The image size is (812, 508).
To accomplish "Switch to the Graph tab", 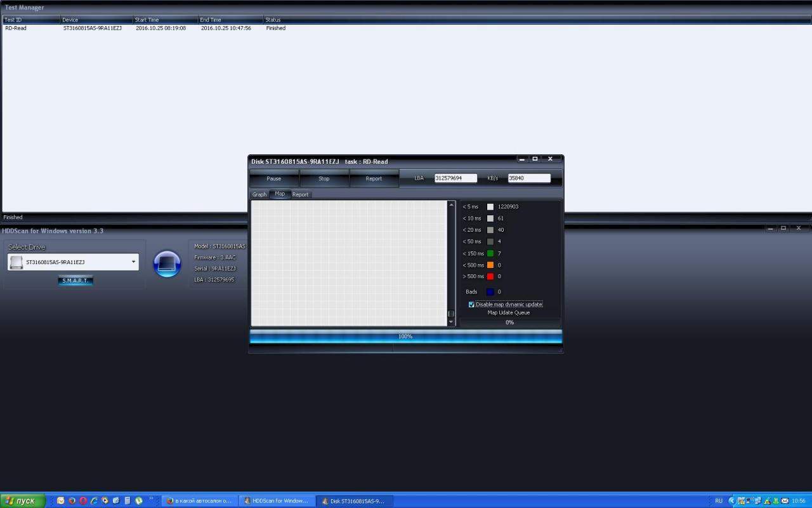I will [x=259, y=194].
